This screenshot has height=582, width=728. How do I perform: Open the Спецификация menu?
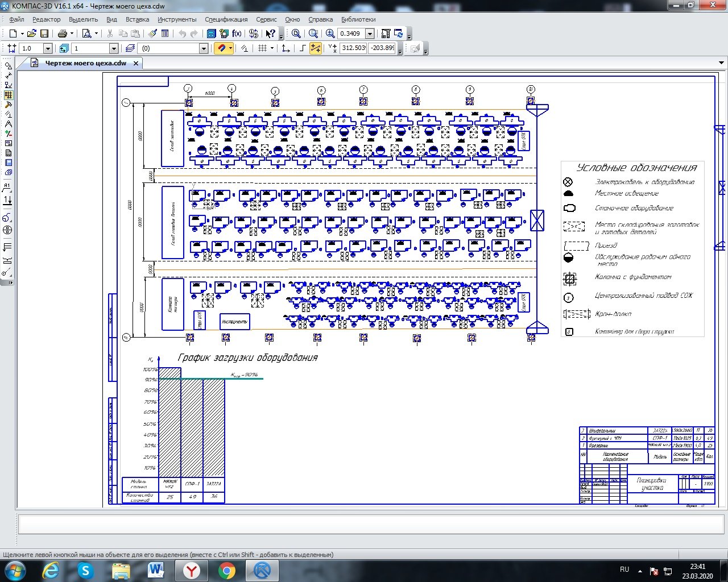point(226,19)
